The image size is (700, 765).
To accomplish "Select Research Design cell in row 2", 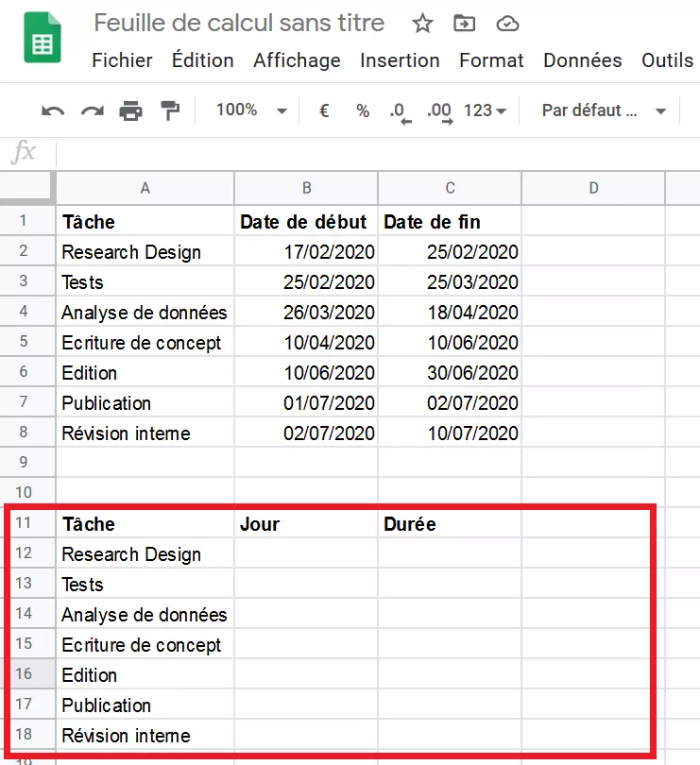I will (x=145, y=251).
